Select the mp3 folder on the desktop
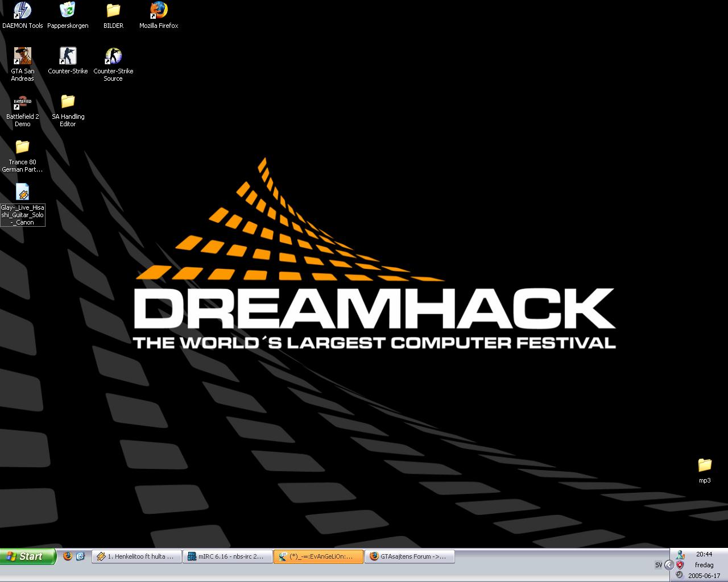The width and height of the screenshot is (728, 582). (x=705, y=470)
